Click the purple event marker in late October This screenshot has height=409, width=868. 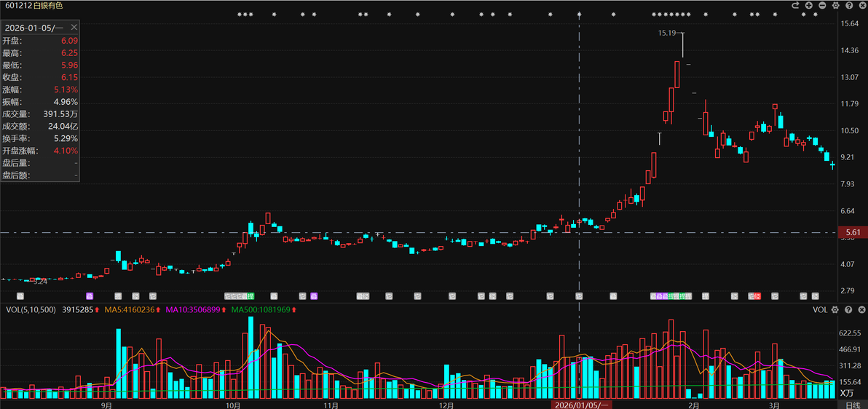314,296
